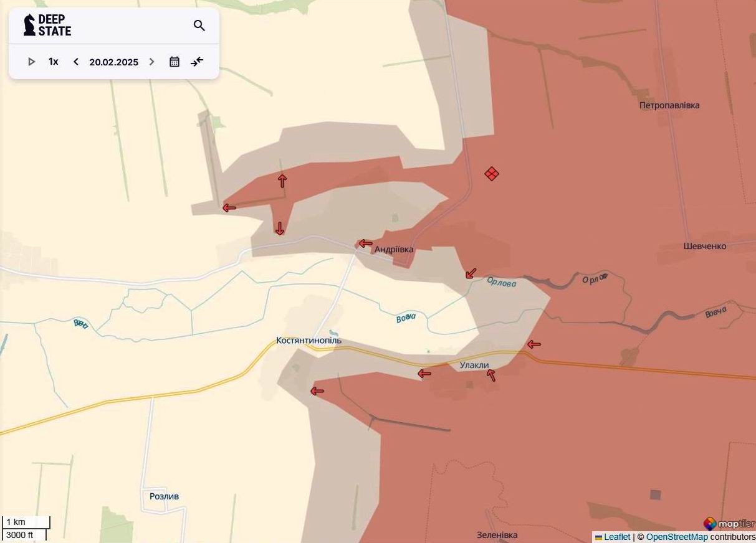Click the red diamond marker near Petropavlivka

pyautogui.click(x=491, y=174)
